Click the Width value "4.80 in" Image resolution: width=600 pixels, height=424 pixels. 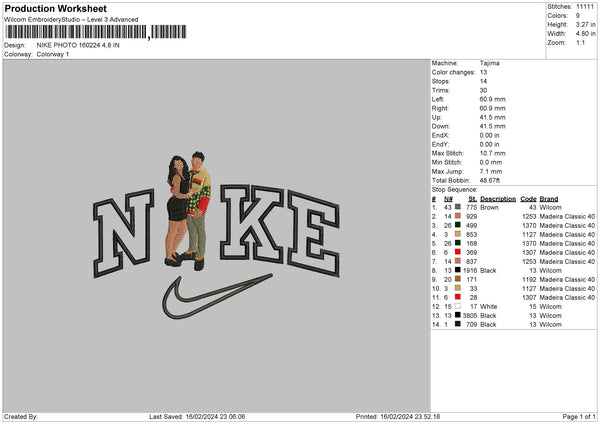pos(585,34)
